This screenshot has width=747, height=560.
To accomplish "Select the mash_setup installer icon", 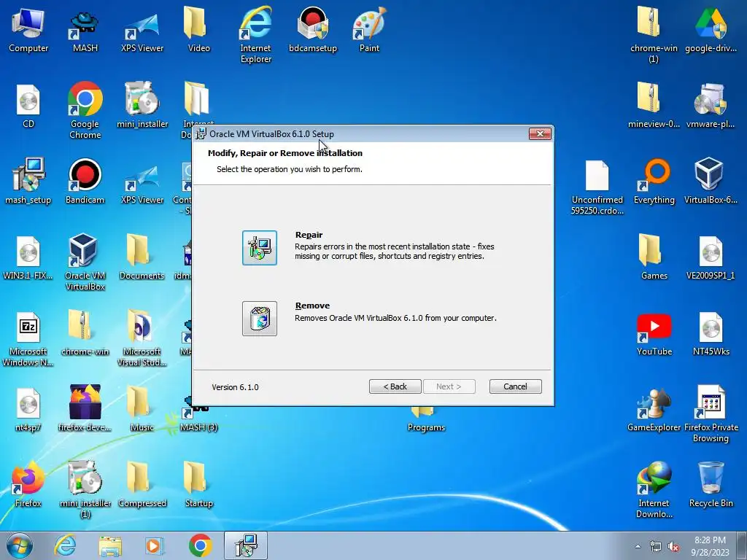I will [28, 182].
